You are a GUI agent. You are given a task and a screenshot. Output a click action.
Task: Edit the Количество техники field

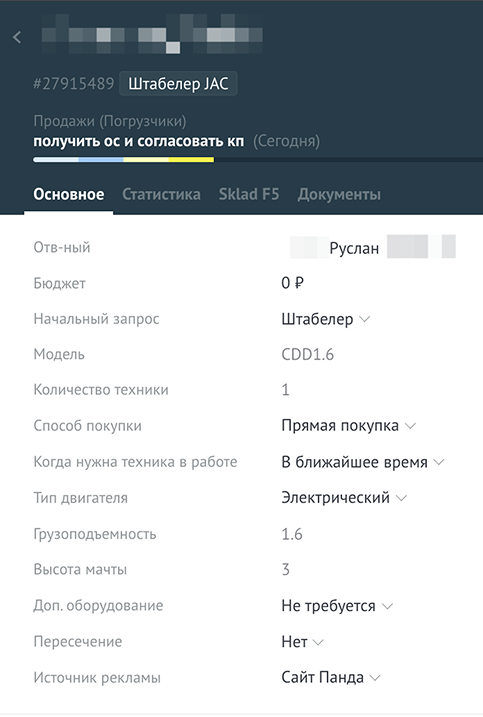tap(285, 390)
